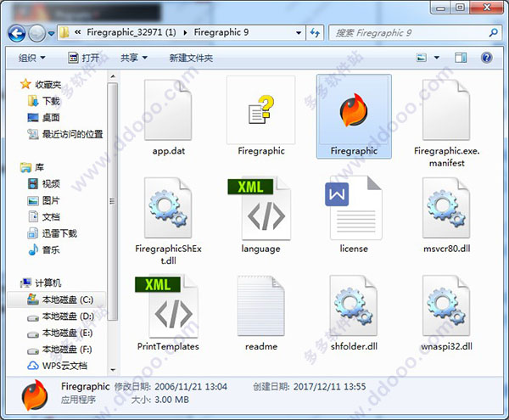The image size is (509, 420).
Task: Open 本地磁盘 (E:) drive
Action: coord(59,333)
